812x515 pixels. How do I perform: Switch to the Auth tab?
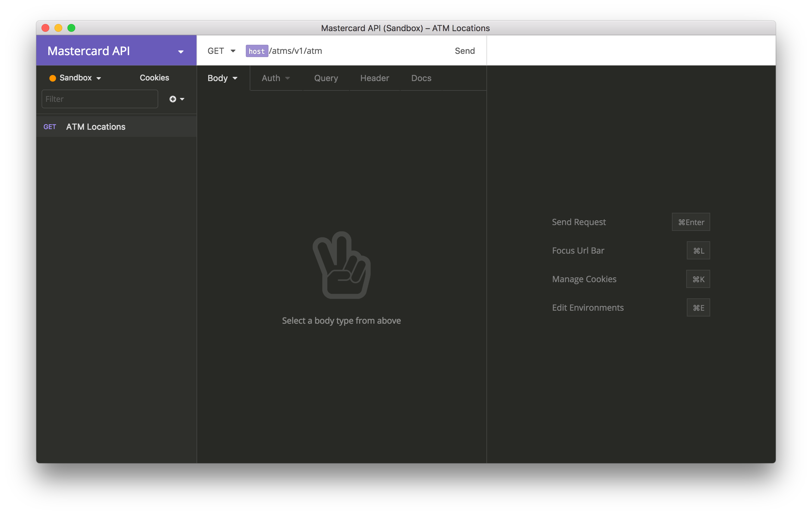click(x=276, y=78)
